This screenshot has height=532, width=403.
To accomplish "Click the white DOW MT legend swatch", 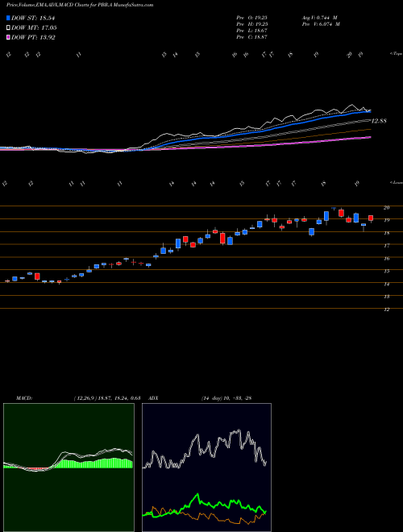I will click(8, 28).
